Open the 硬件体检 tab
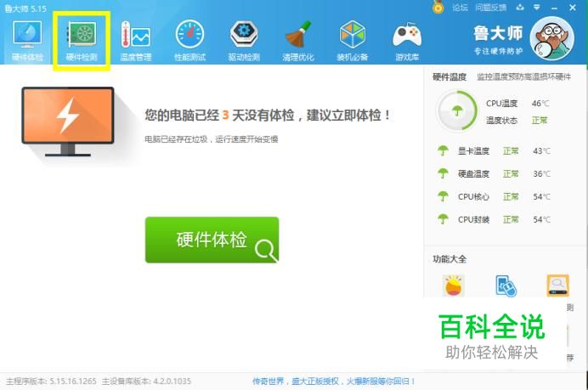Image resolution: width=588 pixels, height=390 pixels. pos(27,41)
